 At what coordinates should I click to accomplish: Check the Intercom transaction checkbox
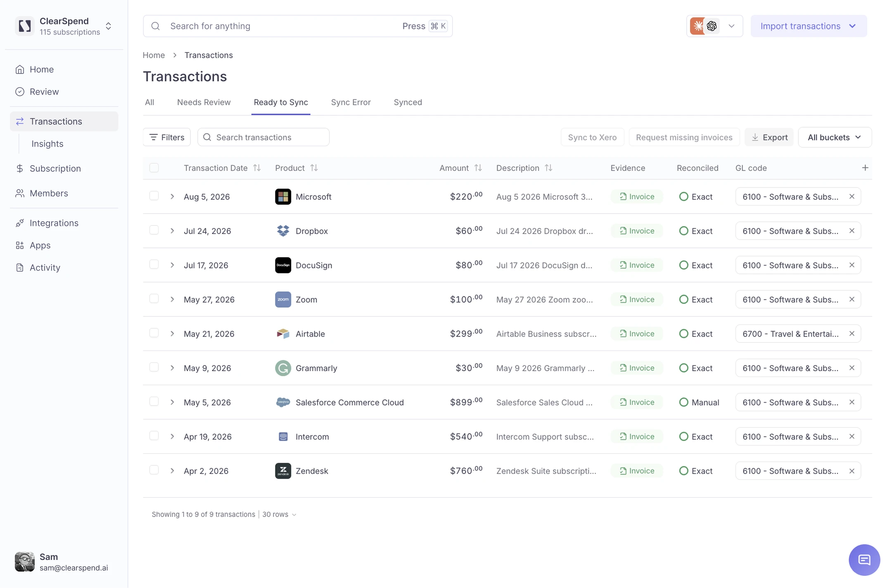point(154,436)
